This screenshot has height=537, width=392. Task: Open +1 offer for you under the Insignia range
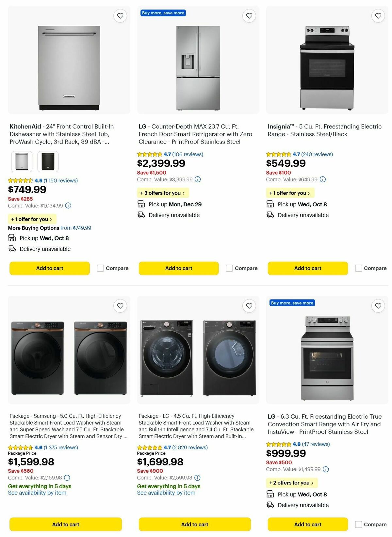[x=290, y=193]
